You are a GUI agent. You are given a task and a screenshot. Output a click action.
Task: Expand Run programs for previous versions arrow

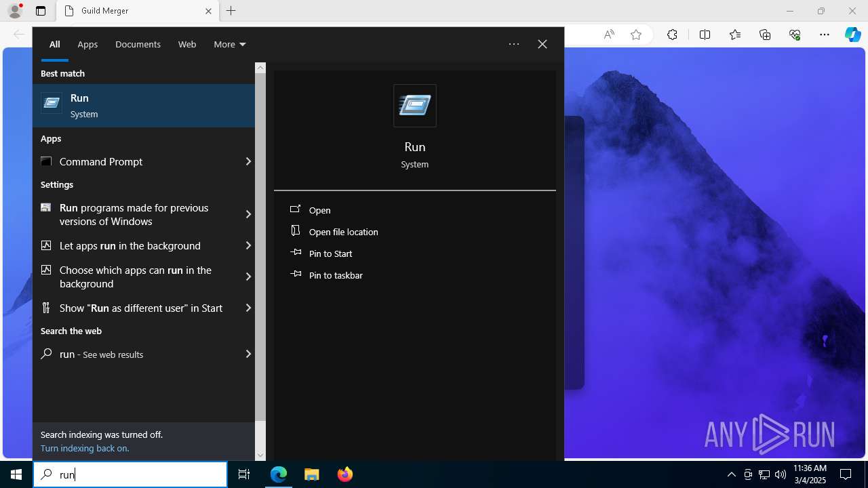coord(248,214)
